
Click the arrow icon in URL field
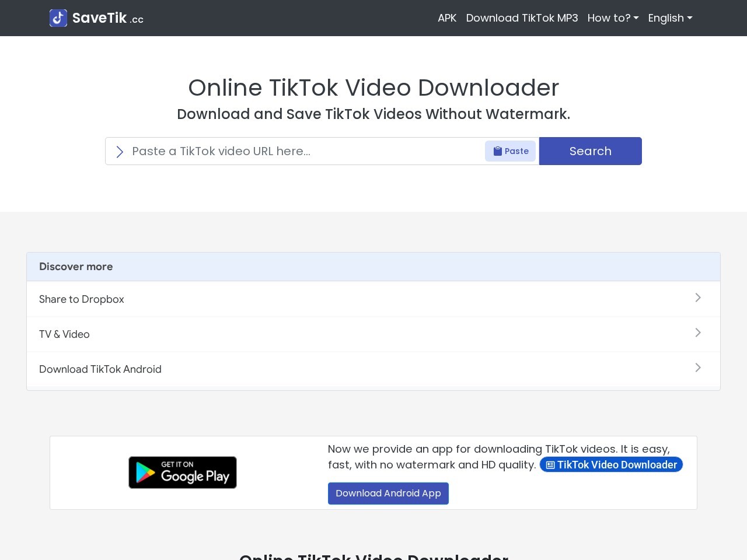point(120,152)
